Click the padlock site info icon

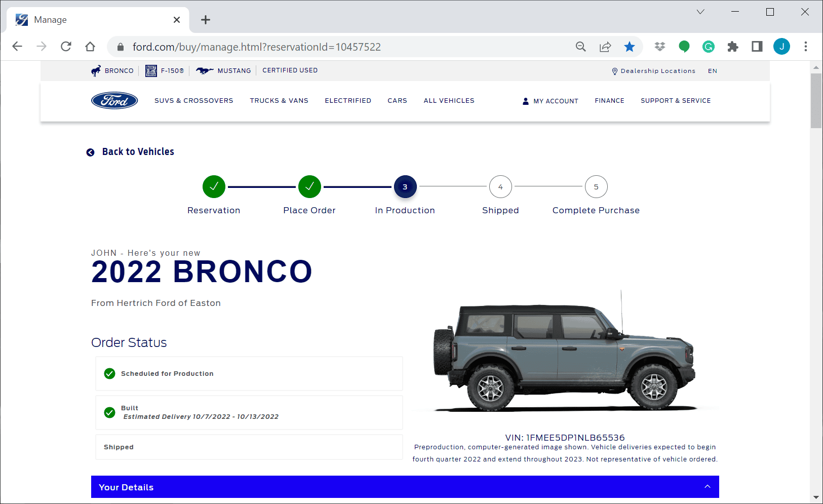[121, 47]
